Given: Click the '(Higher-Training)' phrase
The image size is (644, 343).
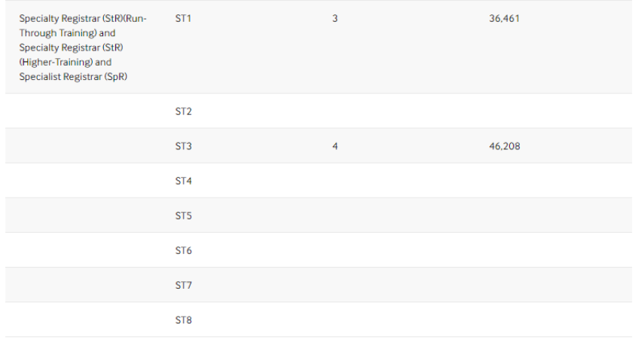Looking at the screenshot, I should pos(56,63).
